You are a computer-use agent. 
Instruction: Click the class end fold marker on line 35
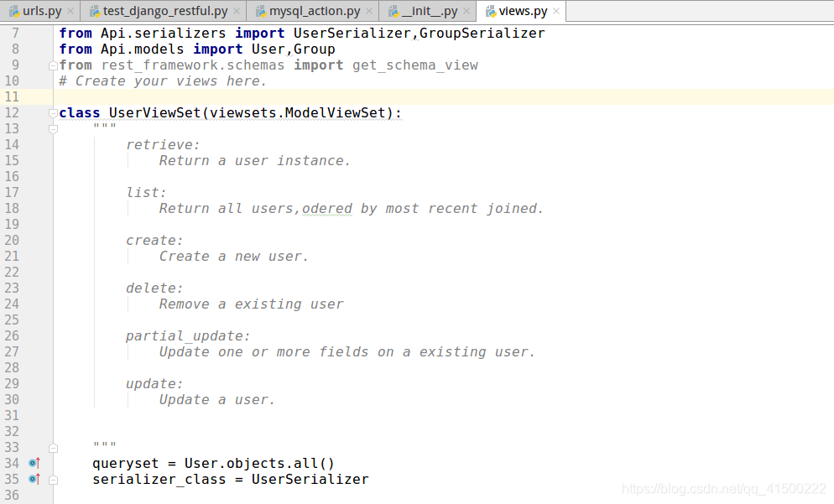point(53,480)
